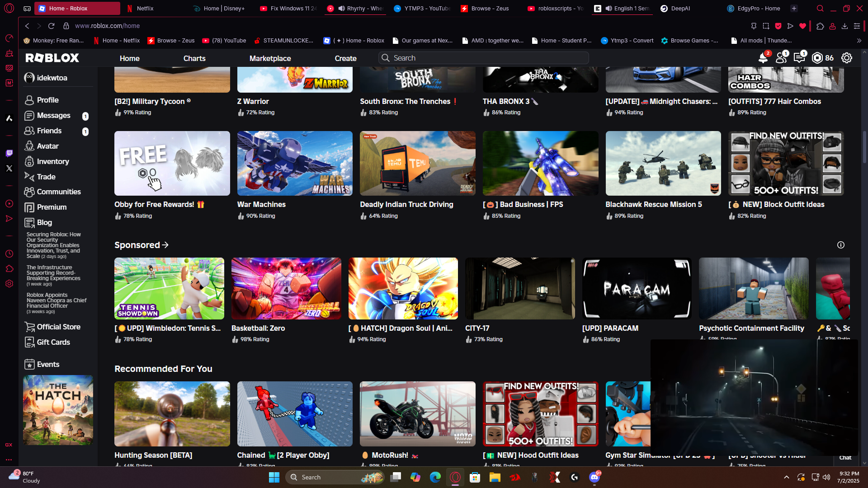
Task: Open the browser extensions icon
Action: click(x=820, y=26)
